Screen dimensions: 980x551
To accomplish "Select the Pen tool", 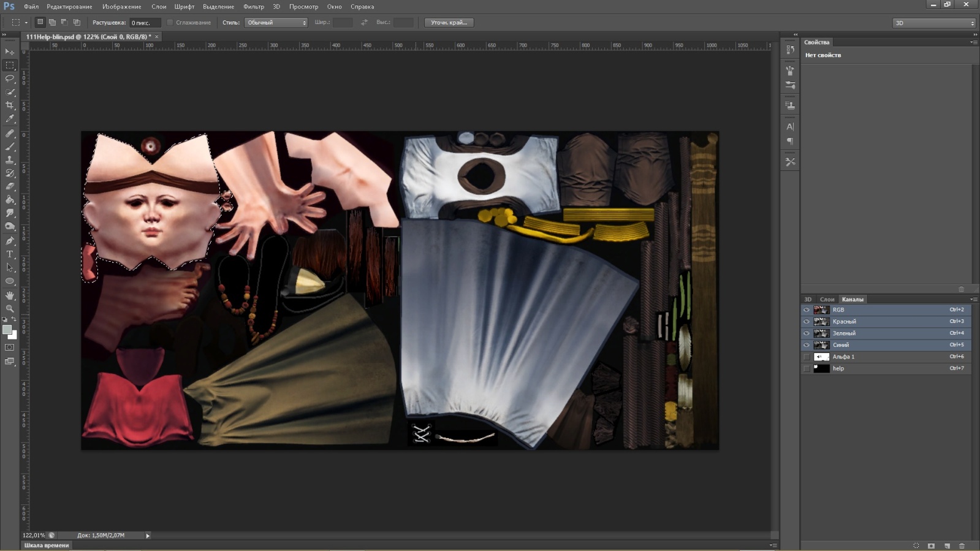I will coord(10,241).
